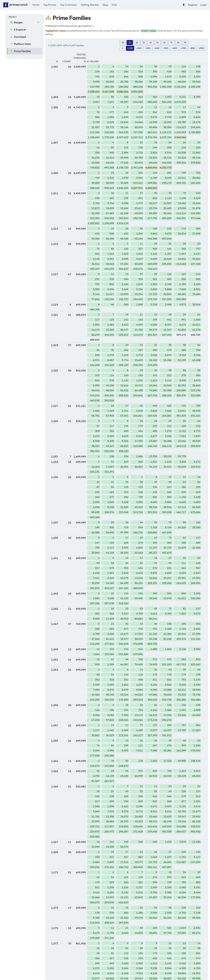Open K Explorer search icon
Image resolution: width=210 pixels, height=980 pixels.
(11, 30)
